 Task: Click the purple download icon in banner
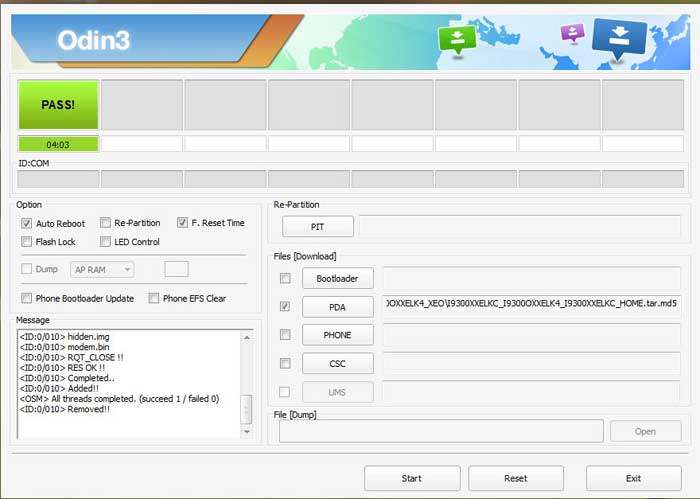572,33
